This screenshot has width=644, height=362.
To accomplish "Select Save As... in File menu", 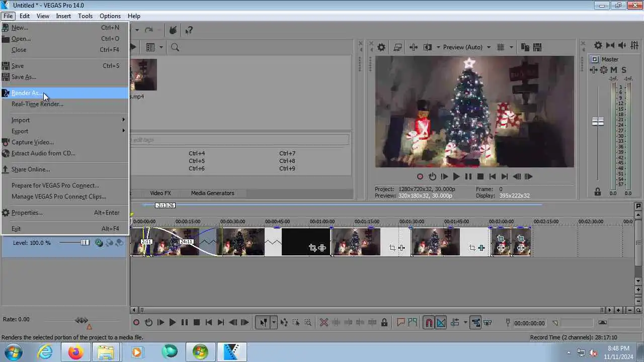I will 64,77.
